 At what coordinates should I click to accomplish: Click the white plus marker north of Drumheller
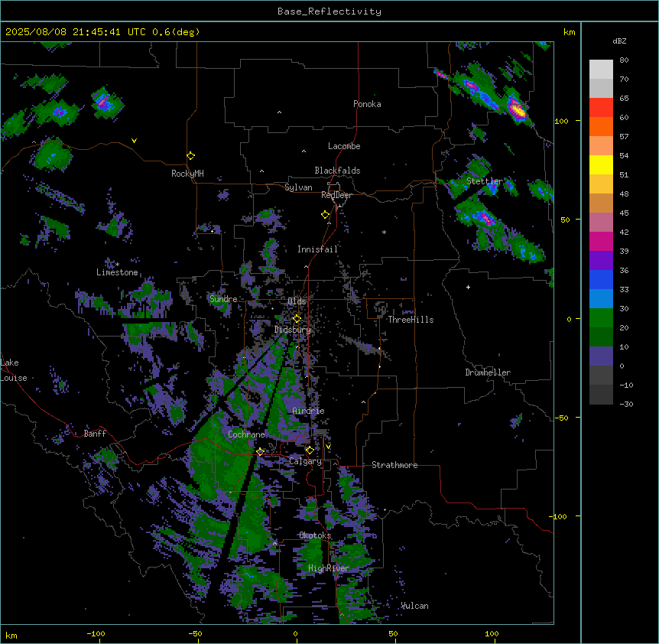pos(468,287)
